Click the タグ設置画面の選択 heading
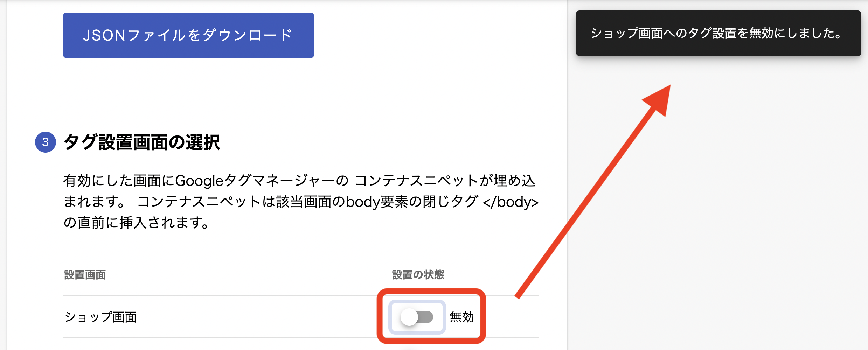The image size is (868, 350). coord(142,142)
